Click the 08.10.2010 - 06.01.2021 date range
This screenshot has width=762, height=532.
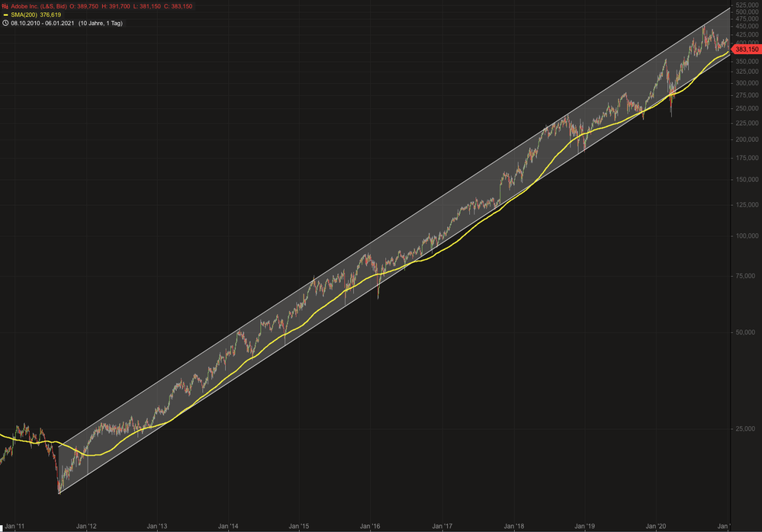click(x=42, y=23)
